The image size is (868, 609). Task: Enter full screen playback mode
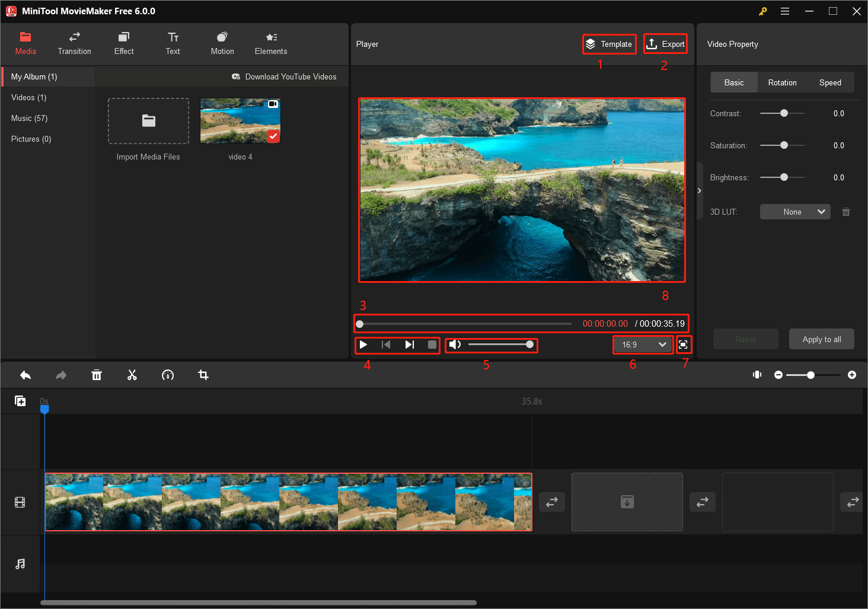click(683, 345)
